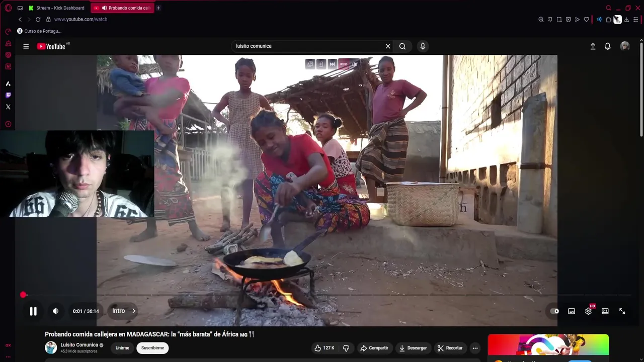Open video settings gear

(589, 311)
